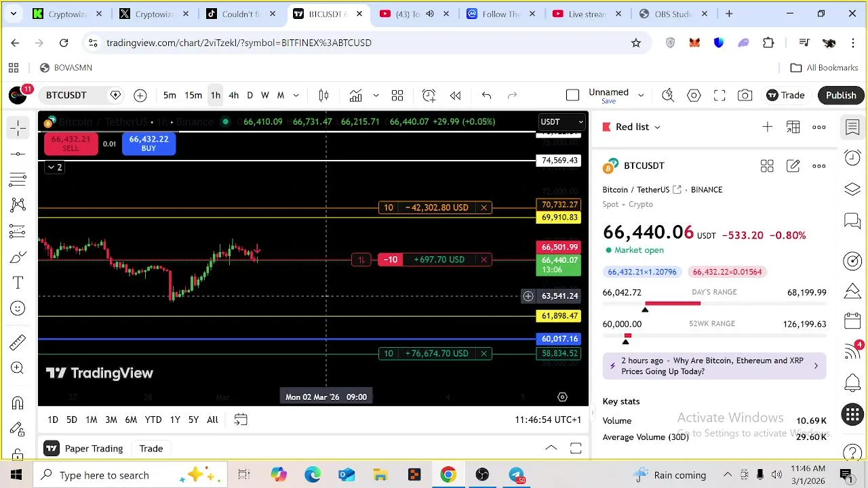Add a symbol to the watchlist

[x=767, y=127]
